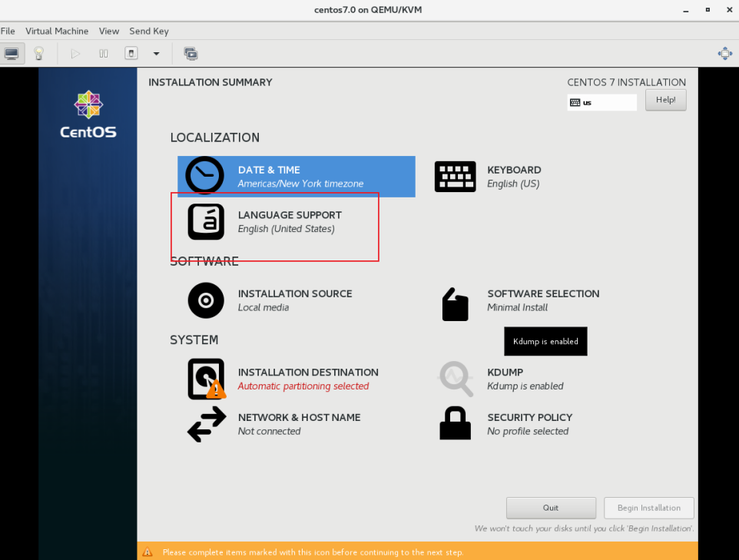Click the Software Selection package icon

pos(456,304)
